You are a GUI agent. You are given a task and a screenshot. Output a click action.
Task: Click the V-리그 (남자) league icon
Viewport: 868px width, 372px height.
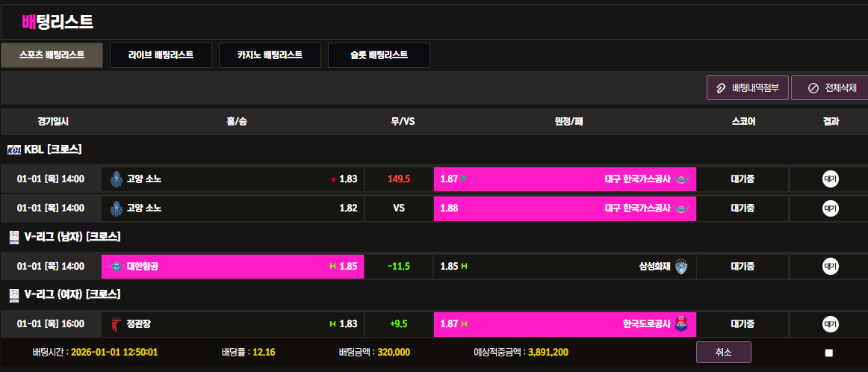tap(13, 237)
